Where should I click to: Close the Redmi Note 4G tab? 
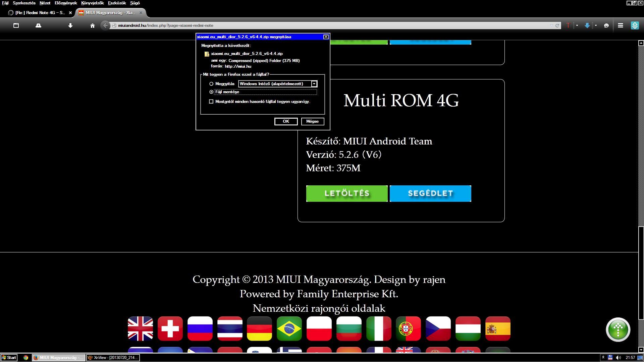coord(70,13)
